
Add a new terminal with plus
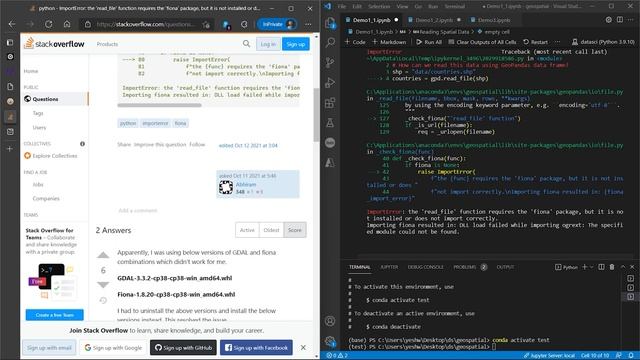tap(584, 267)
